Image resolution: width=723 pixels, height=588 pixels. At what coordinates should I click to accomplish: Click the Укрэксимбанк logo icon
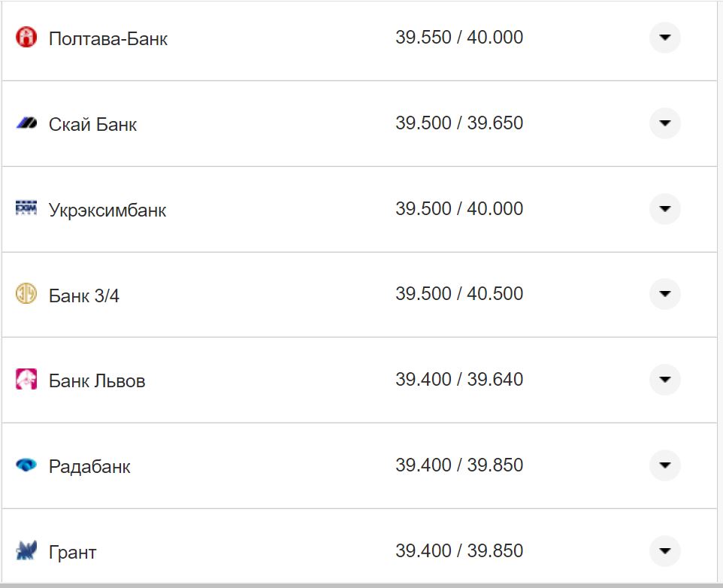(26, 208)
